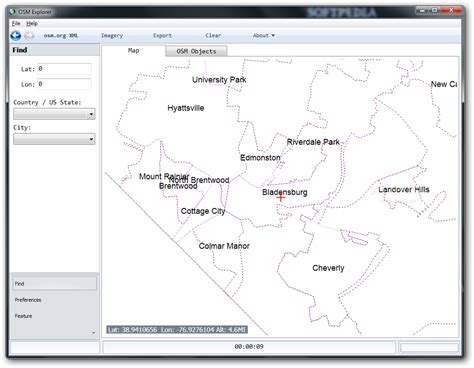
Task: Maximize the OSM Explorer window
Action: (434, 11)
